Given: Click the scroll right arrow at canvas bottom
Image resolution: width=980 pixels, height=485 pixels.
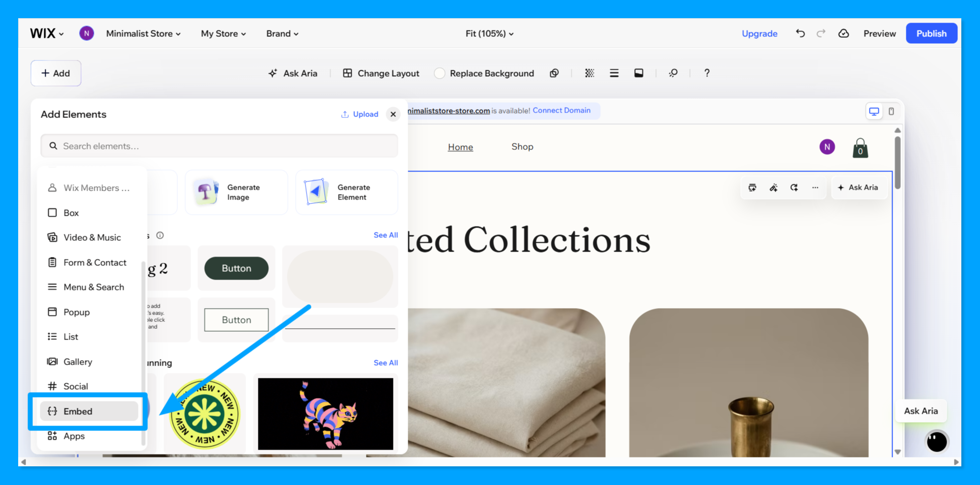Looking at the screenshot, I should click(x=956, y=462).
